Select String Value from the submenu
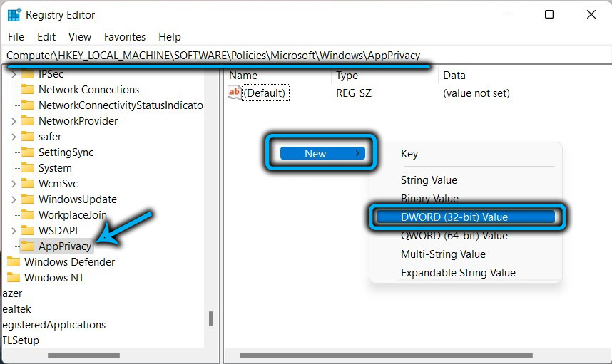The width and height of the screenshot is (612, 364). coord(429,180)
